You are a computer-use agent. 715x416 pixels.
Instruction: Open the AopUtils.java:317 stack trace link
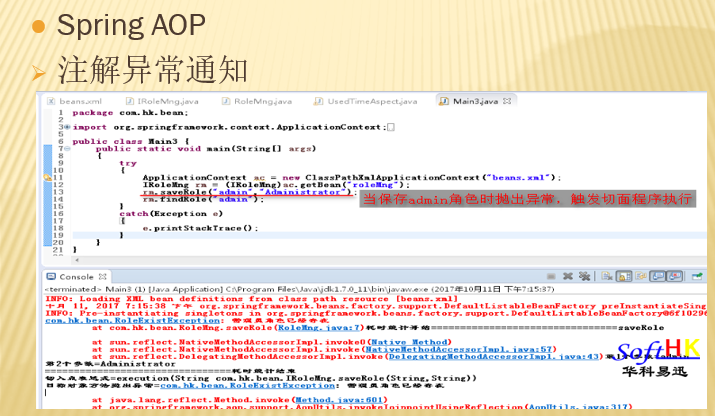(x=578, y=406)
